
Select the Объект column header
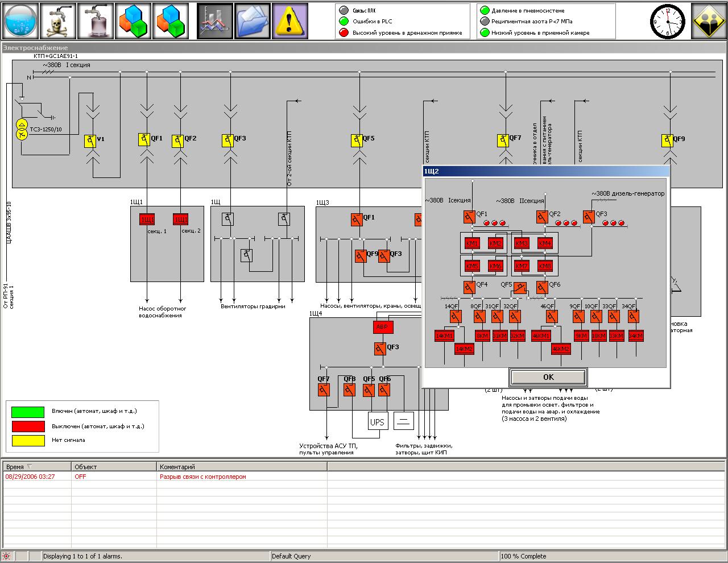pyautogui.click(x=114, y=467)
